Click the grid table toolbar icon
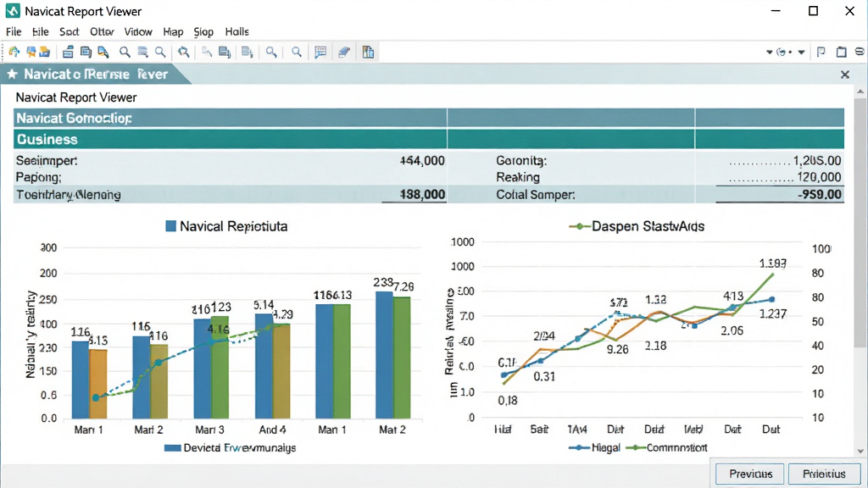This screenshot has width=868, height=488. coord(320,52)
